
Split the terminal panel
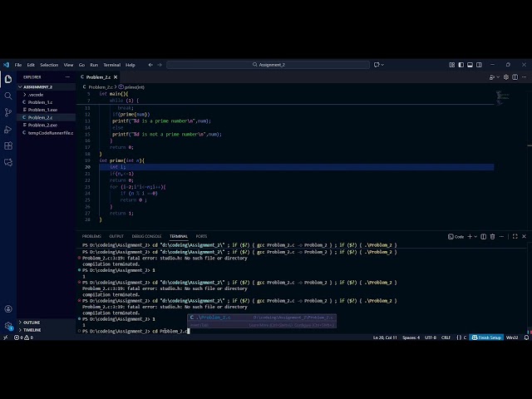tap(484, 236)
